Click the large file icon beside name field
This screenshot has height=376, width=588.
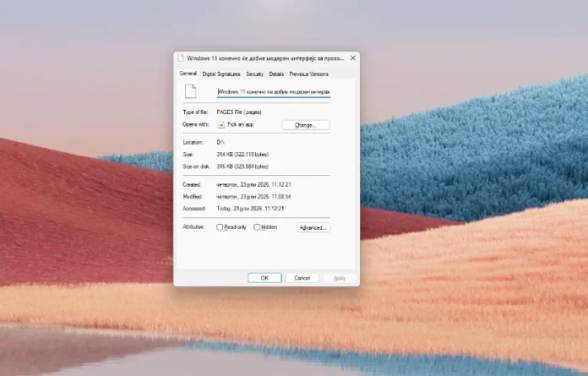point(190,91)
